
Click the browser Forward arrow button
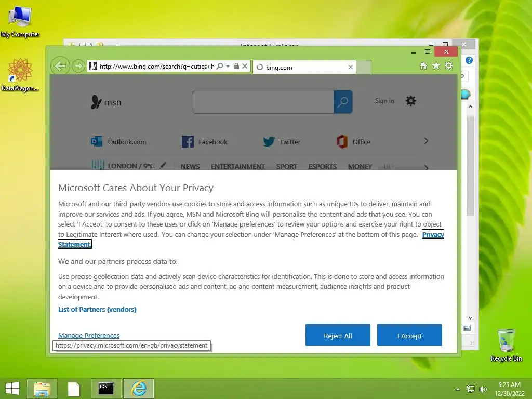pos(78,66)
